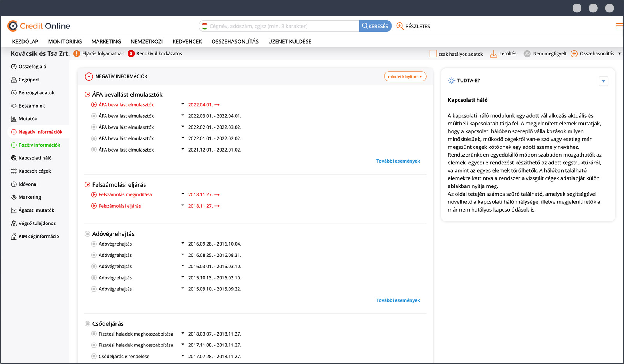624x364 pixels.
Task: Click the Összehasonlítás plus icon
Action: 574,54
